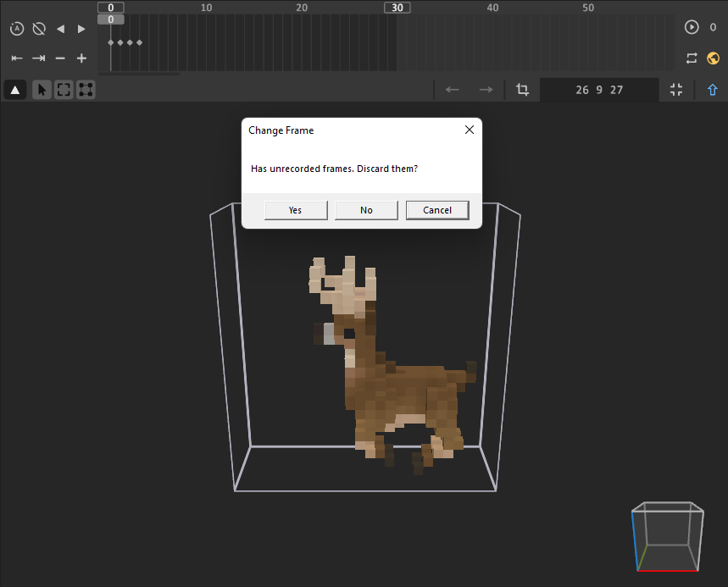Click the undo left arrow
This screenshot has height=587, width=728.
tap(452, 90)
